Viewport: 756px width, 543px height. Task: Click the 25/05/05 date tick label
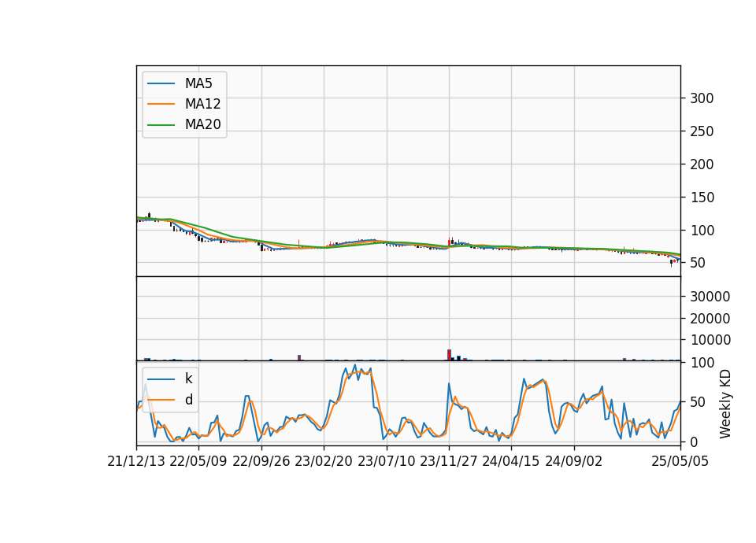(680, 461)
